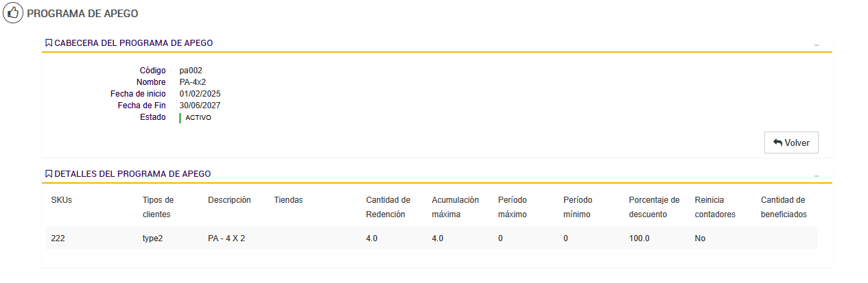Click the bookmark icon of Detalles section
The image size is (868, 283).
tap(49, 174)
